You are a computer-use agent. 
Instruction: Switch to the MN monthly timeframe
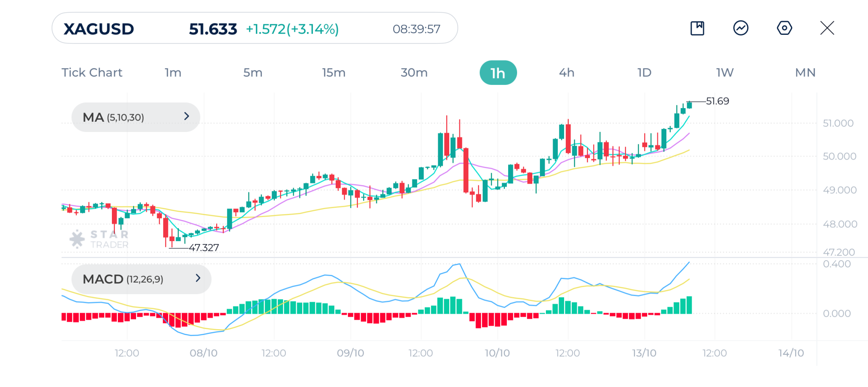coord(805,73)
